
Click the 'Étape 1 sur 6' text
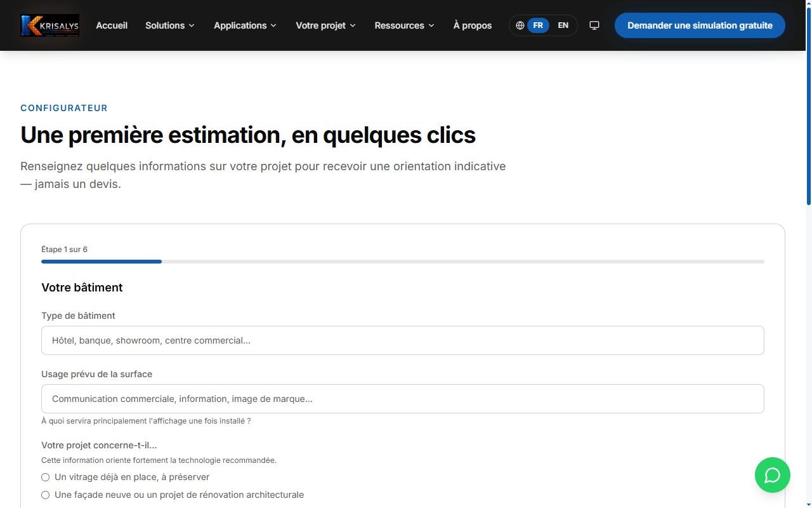pyautogui.click(x=65, y=250)
